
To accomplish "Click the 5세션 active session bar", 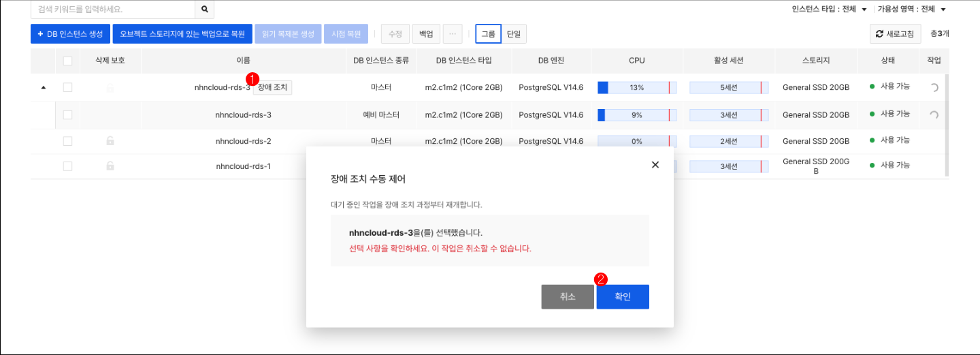I will pos(729,87).
